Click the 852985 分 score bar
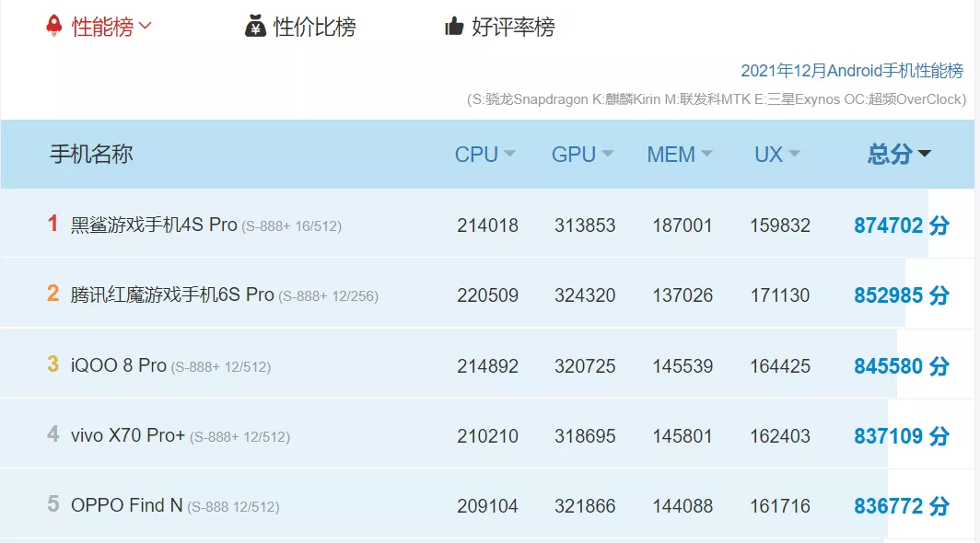This screenshot has width=980, height=543. (x=901, y=295)
